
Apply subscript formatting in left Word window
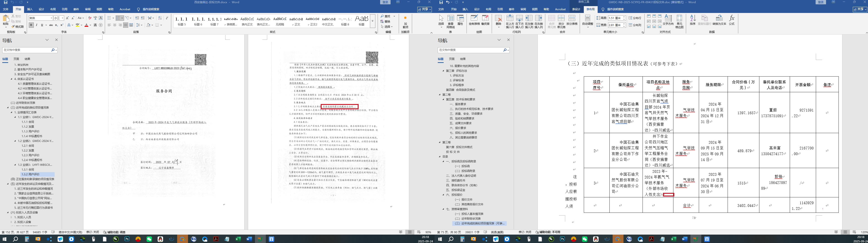click(x=56, y=25)
